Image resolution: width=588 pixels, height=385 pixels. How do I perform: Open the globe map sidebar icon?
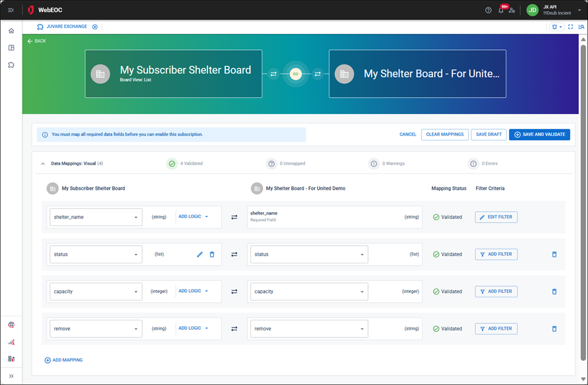point(11,324)
